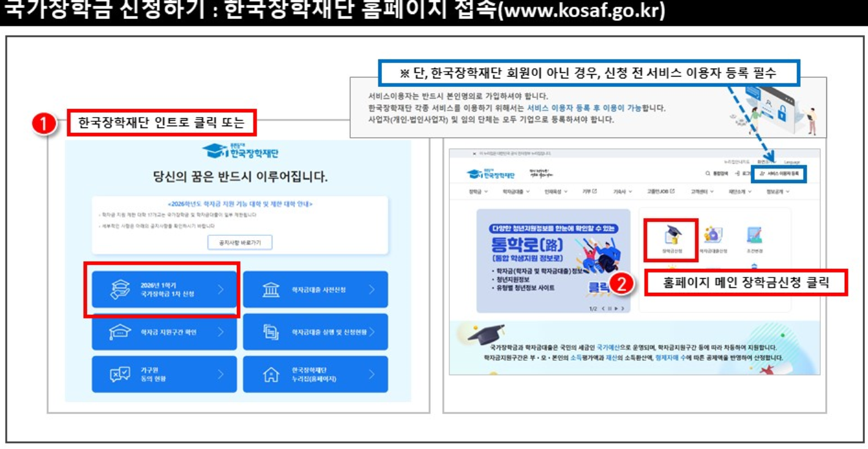Image resolution: width=868 pixels, height=449 pixels.
Task: Click the 1/2 slide counter
Action: (593, 309)
